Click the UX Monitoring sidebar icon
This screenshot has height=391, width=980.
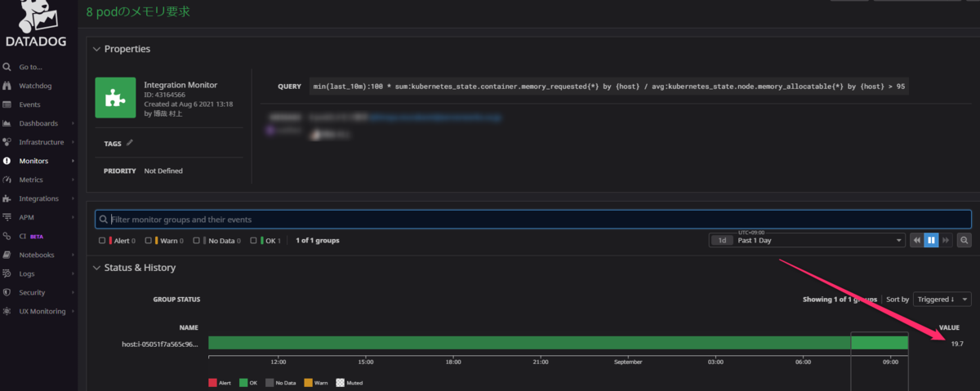(x=7, y=311)
